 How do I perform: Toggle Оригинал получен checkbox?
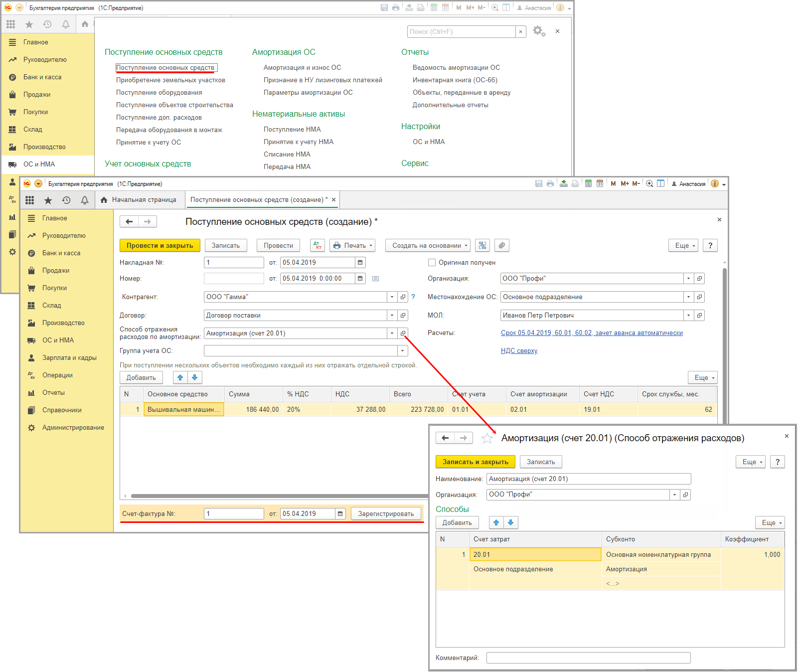coord(432,262)
